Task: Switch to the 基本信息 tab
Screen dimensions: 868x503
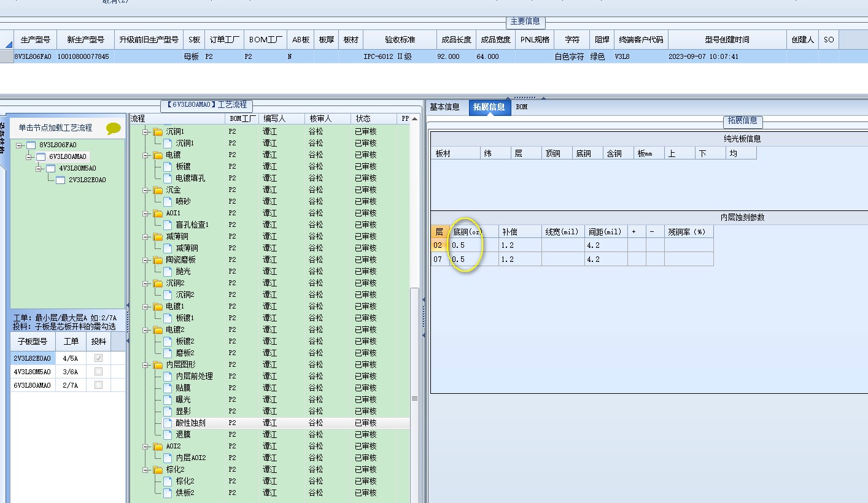Action: [444, 107]
